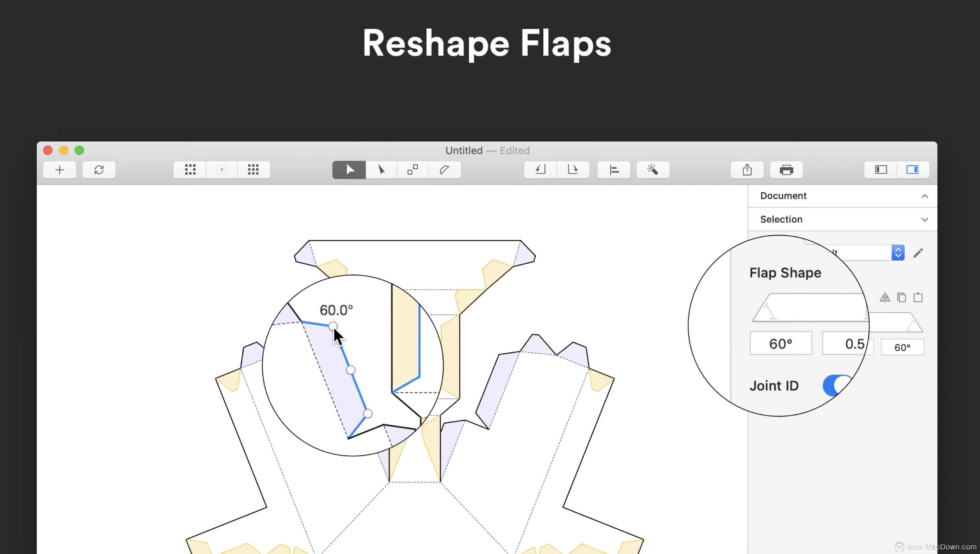Image resolution: width=980 pixels, height=554 pixels.
Task: Open the blue preset popup stepper
Action: point(898,253)
